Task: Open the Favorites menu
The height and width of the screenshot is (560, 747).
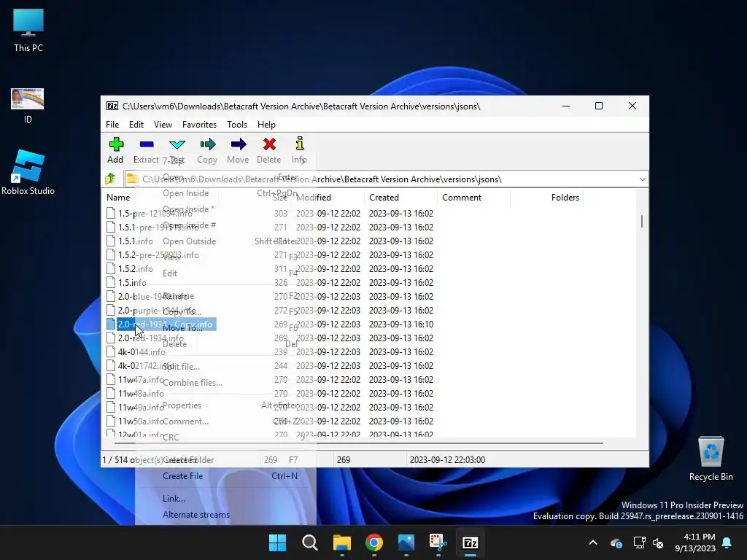Action: point(199,124)
